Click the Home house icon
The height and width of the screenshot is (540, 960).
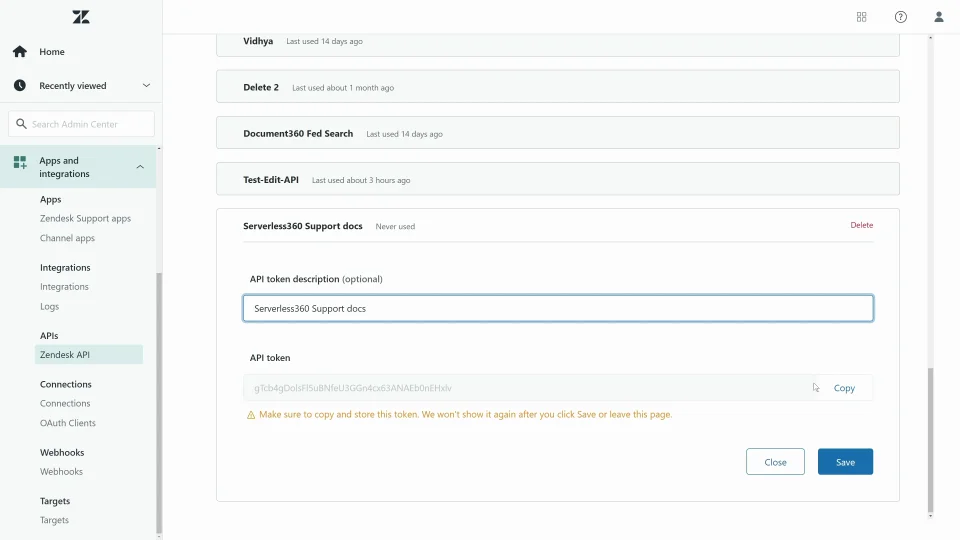(x=20, y=51)
